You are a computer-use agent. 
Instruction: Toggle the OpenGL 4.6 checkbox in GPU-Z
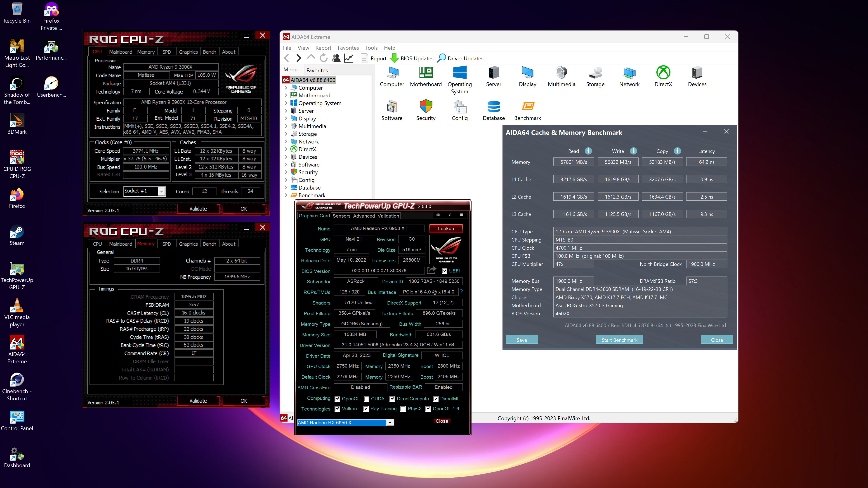pos(428,409)
